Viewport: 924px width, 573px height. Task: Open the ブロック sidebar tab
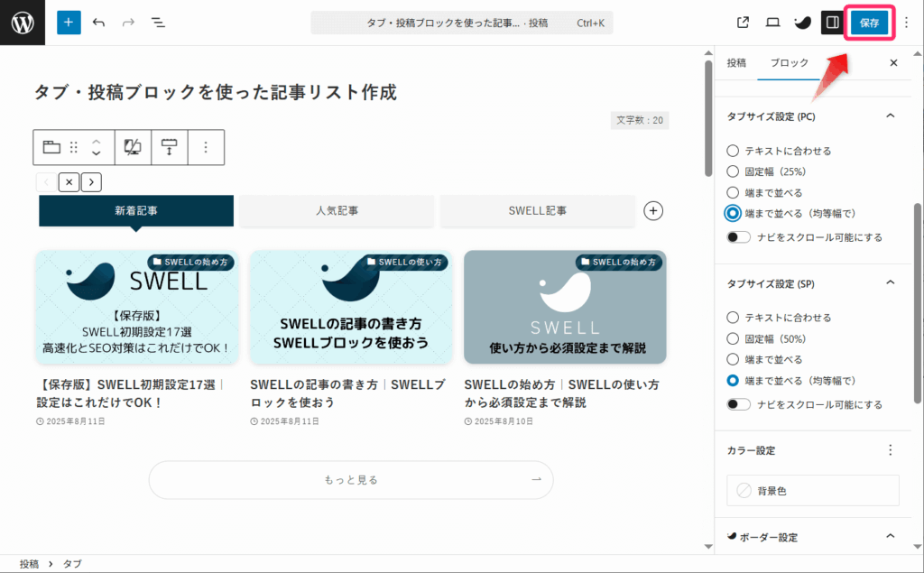point(789,62)
